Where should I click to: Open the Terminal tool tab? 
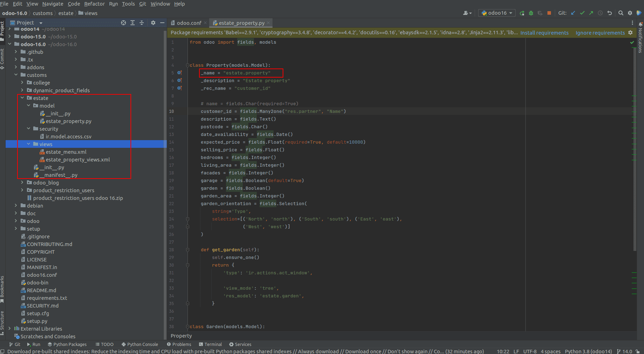click(210, 344)
